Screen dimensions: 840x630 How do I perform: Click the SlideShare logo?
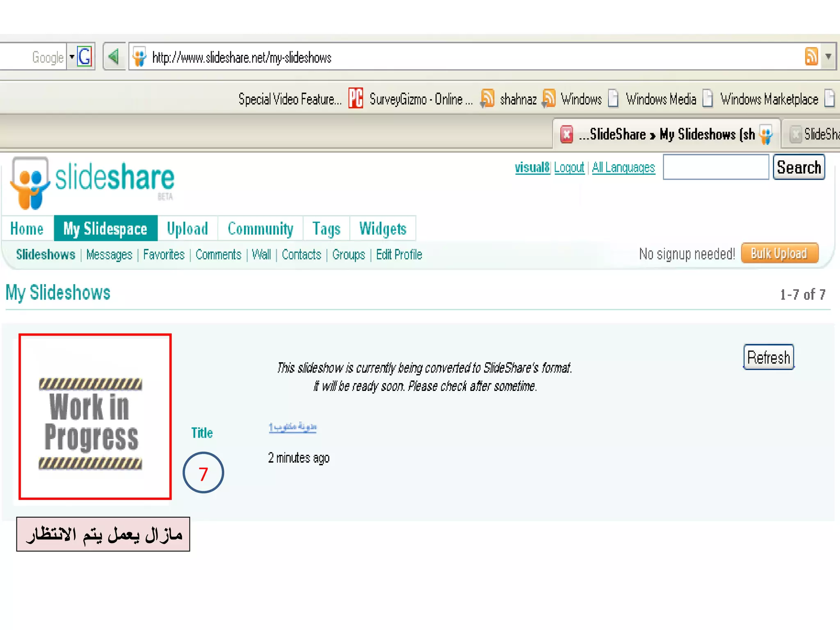(93, 183)
